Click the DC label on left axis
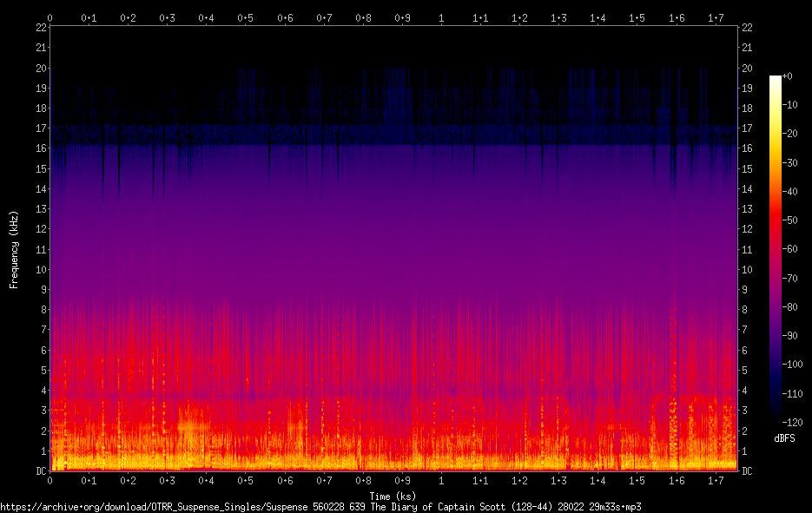Screen dimensions: 812x513 tap(41, 471)
